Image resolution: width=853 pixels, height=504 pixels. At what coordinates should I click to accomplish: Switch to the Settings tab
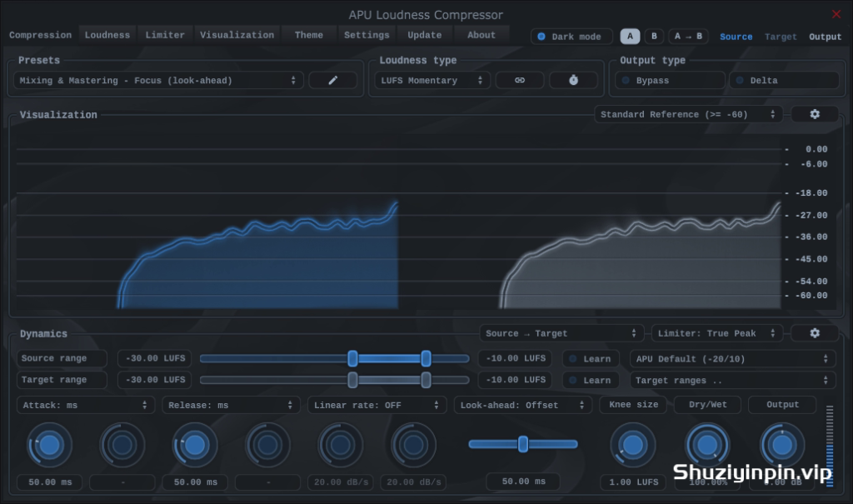(x=367, y=35)
